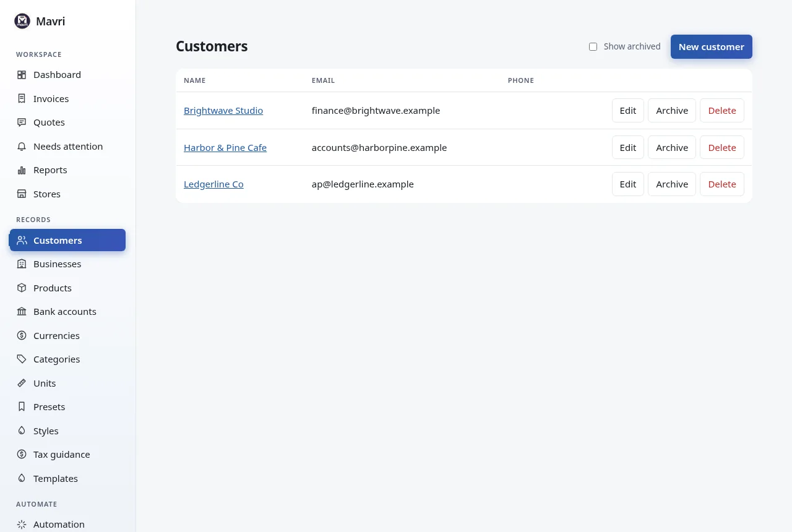Click the Templates droplet icon

tap(22, 478)
